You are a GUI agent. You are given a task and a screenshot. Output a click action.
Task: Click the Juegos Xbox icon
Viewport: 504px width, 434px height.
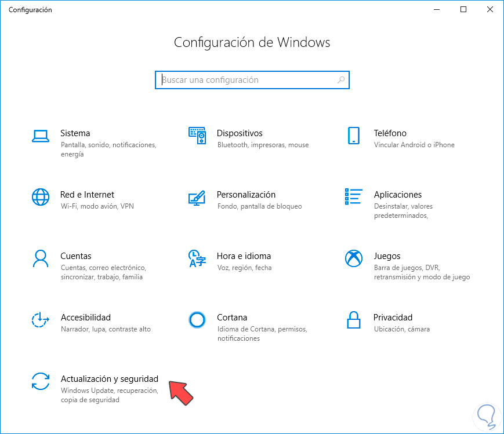coord(354,258)
